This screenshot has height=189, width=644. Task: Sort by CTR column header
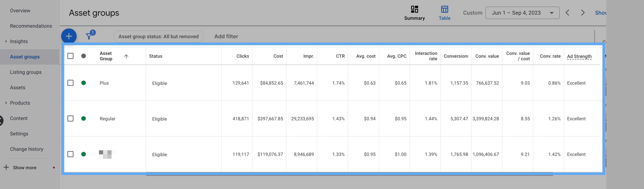coord(340,56)
